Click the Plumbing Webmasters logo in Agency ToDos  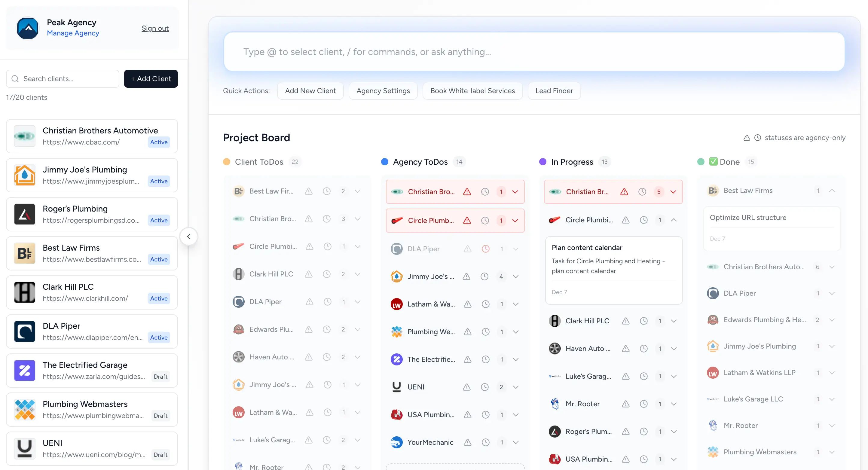tap(397, 332)
